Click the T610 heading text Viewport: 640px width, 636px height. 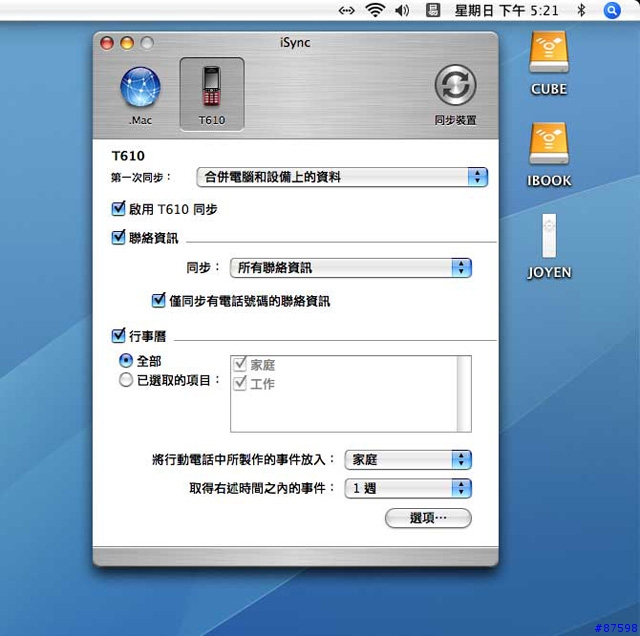pos(128,156)
